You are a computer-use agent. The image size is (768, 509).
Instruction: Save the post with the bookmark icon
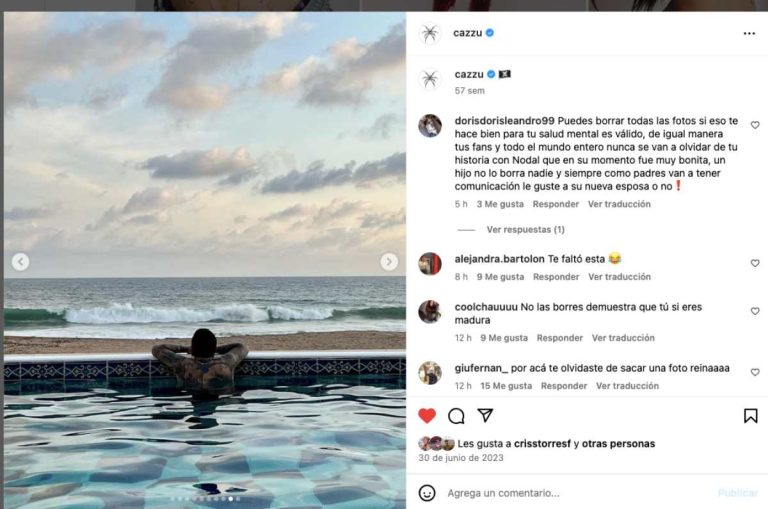pos(750,416)
